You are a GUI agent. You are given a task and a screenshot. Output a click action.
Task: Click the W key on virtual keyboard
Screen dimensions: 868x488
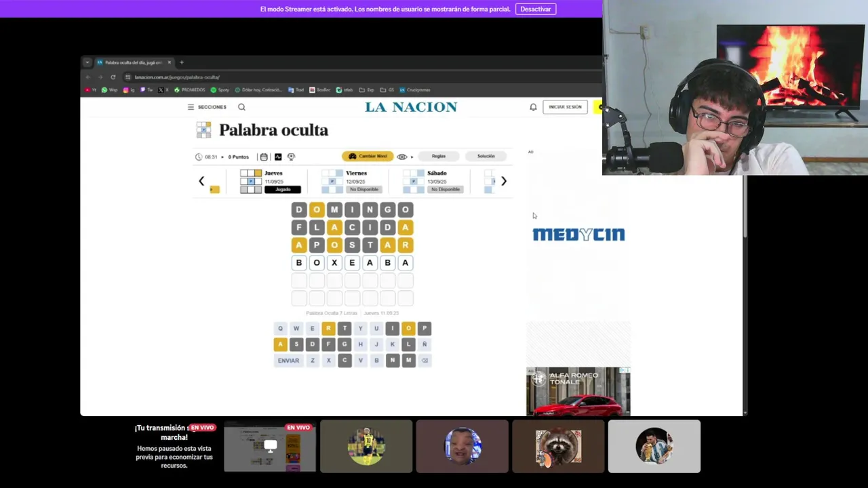[x=296, y=328]
